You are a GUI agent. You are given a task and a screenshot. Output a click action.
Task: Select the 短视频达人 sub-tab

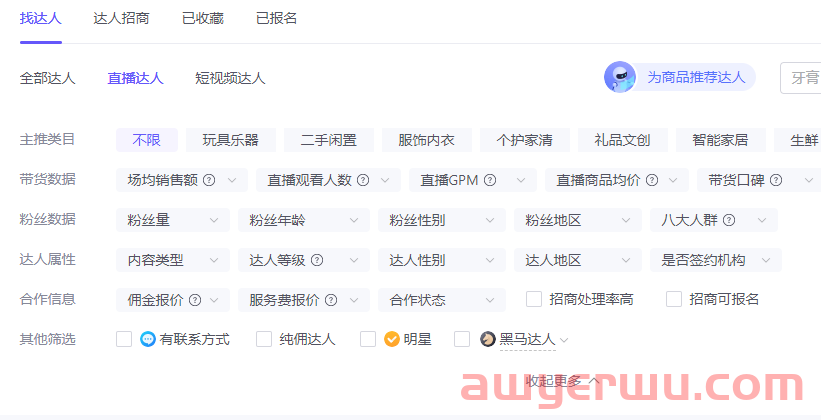pos(230,79)
